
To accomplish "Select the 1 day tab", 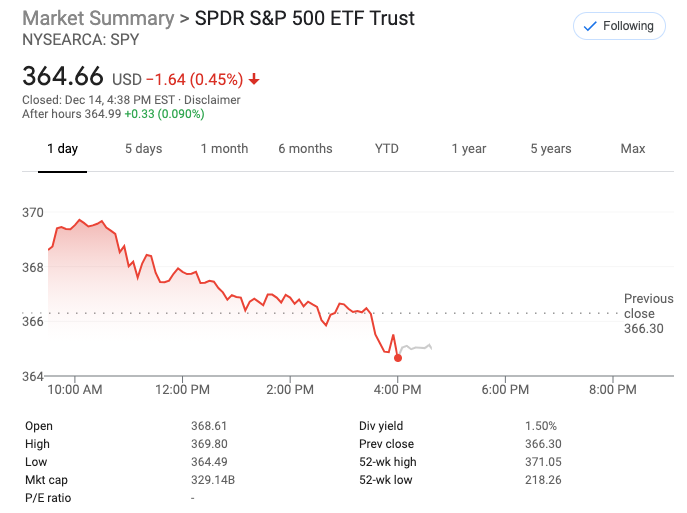I will (x=62, y=149).
